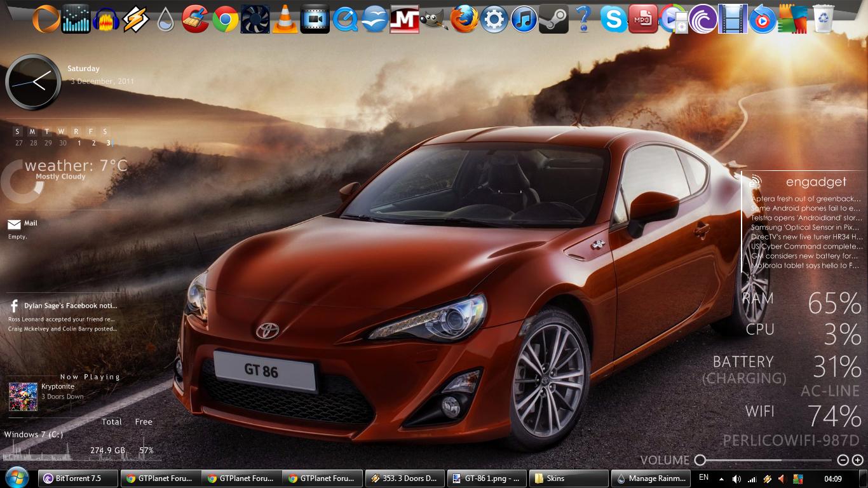Open 'Motorola tablet says hello' headline

point(806,266)
